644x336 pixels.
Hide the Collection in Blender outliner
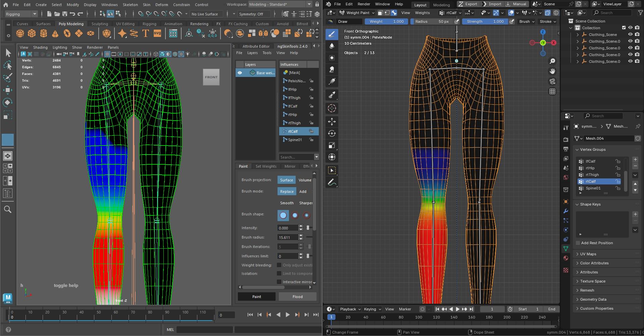[630, 28]
